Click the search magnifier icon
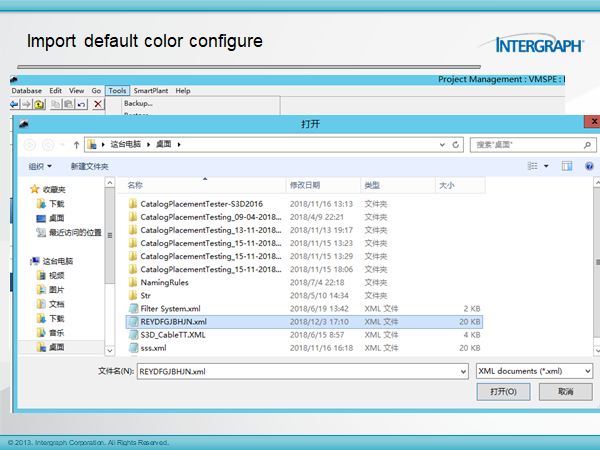600x450 pixels. pos(587,145)
